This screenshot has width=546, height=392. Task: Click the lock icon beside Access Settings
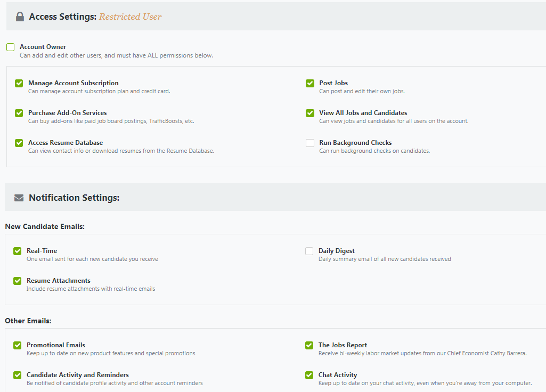[x=19, y=16]
